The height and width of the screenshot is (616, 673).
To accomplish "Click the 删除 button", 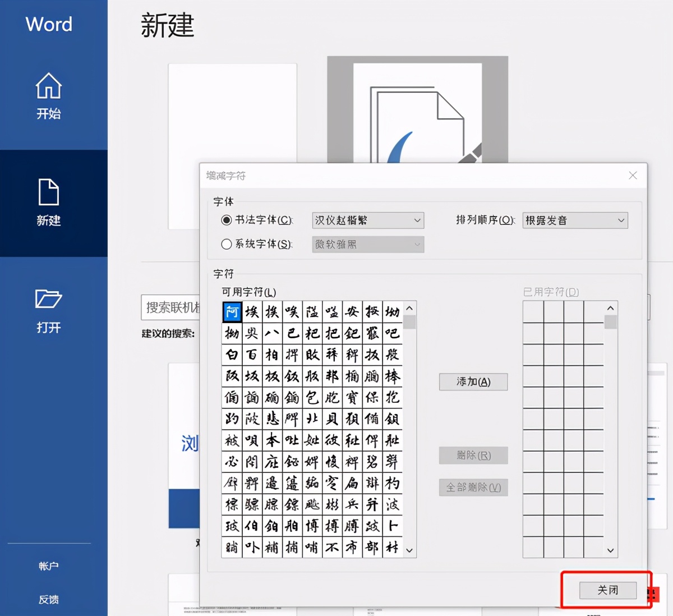I will [473, 456].
